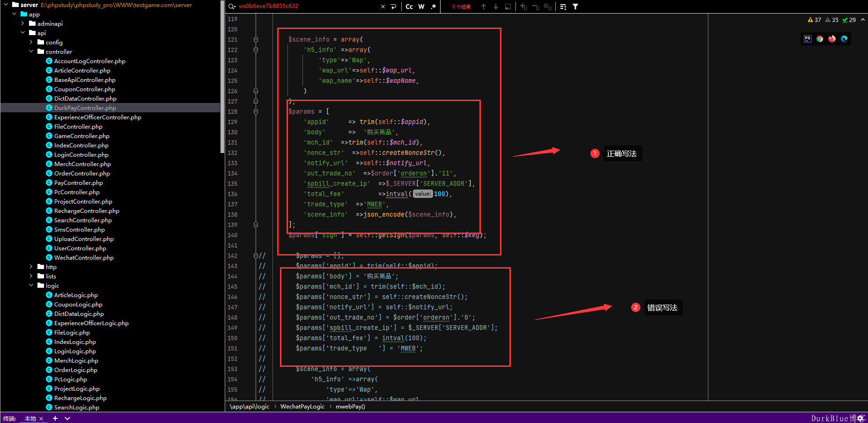The height and width of the screenshot is (423, 868).
Task: Click the IndexLogic.php class icon
Action: 49,342
